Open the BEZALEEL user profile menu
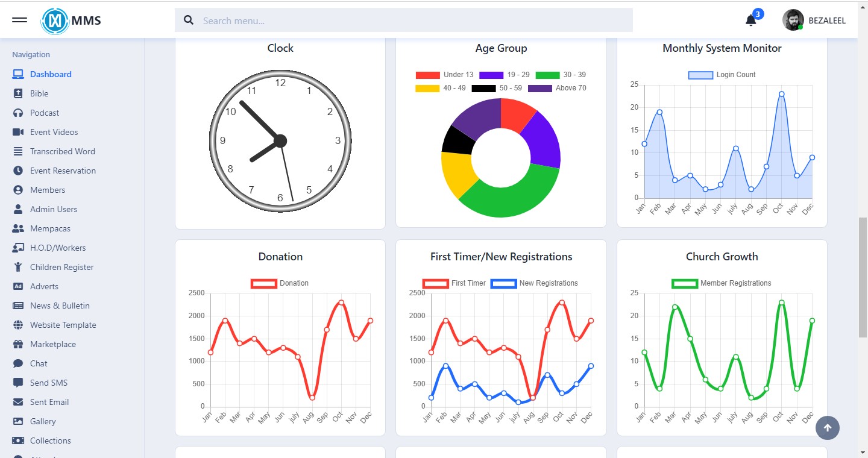 [x=814, y=20]
